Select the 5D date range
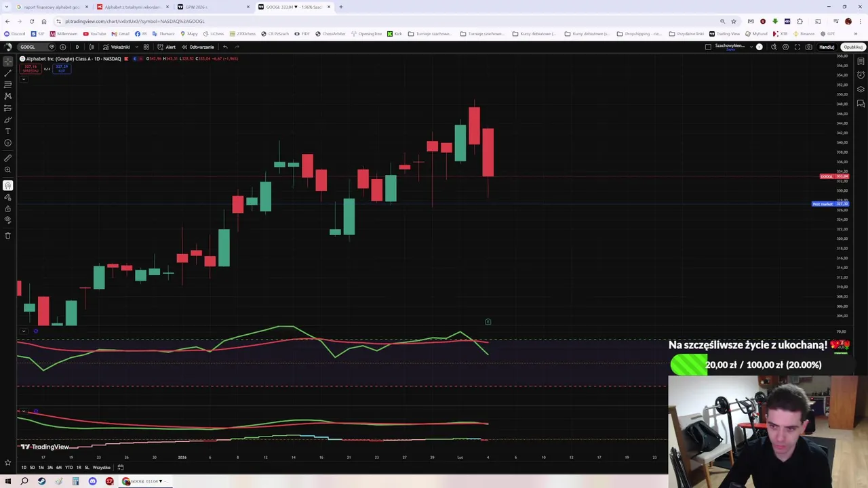Image resolution: width=868 pixels, height=488 pixels. pyautogui.click(x=33, y=468)
